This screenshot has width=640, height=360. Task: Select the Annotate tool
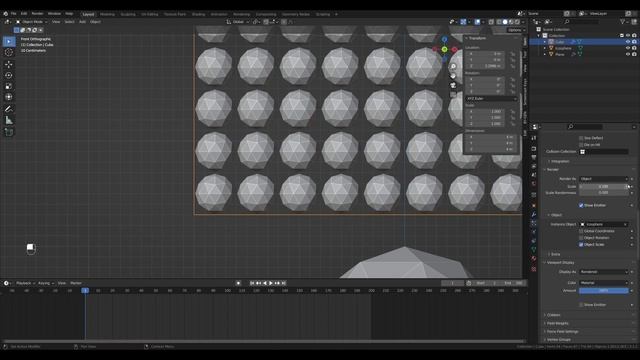pos(9,109)
